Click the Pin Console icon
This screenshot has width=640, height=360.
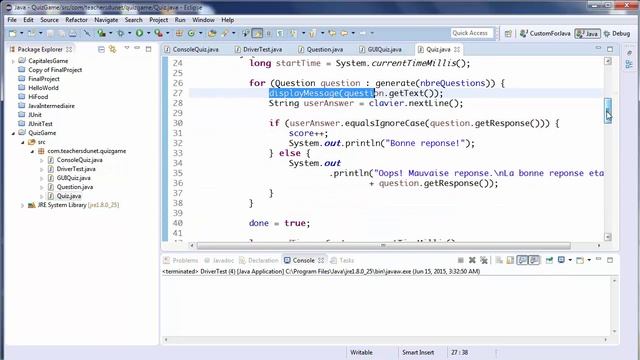(549, 260)
